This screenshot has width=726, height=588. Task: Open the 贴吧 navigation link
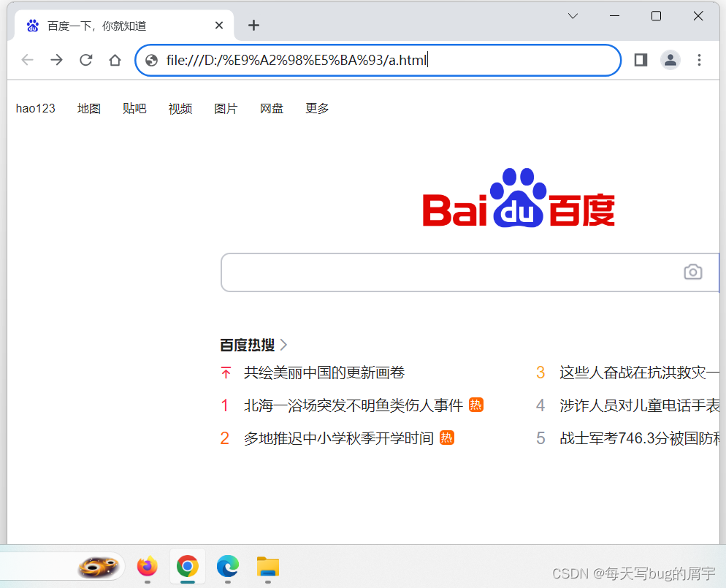[134, 108]
